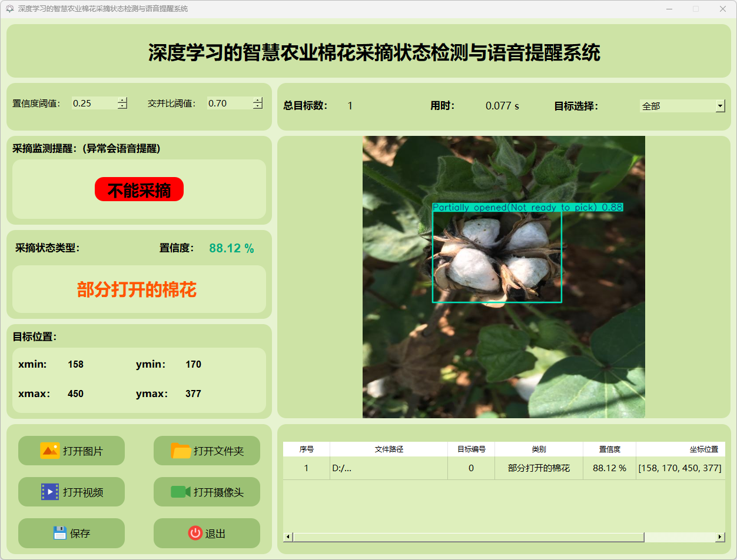Screen dimensions: 737x560
Task: Close the application window
Action: pos(723,9)
